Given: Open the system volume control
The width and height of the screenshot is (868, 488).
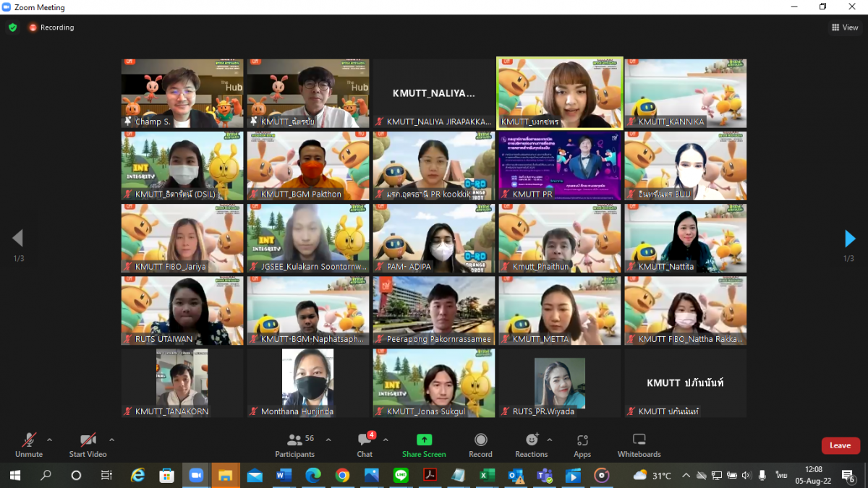Looking at the screenshot, I should tap(746, 475).
